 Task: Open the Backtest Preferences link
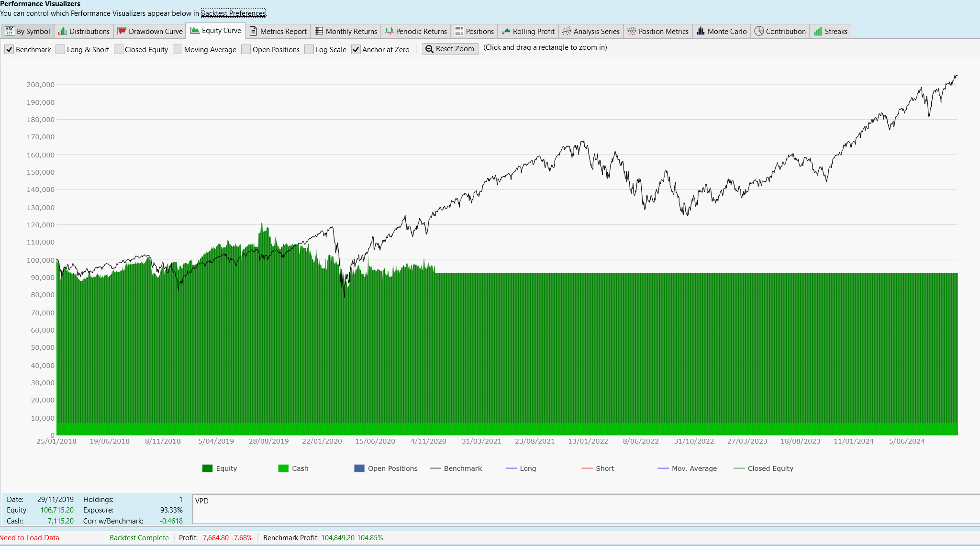pos(233,13)
